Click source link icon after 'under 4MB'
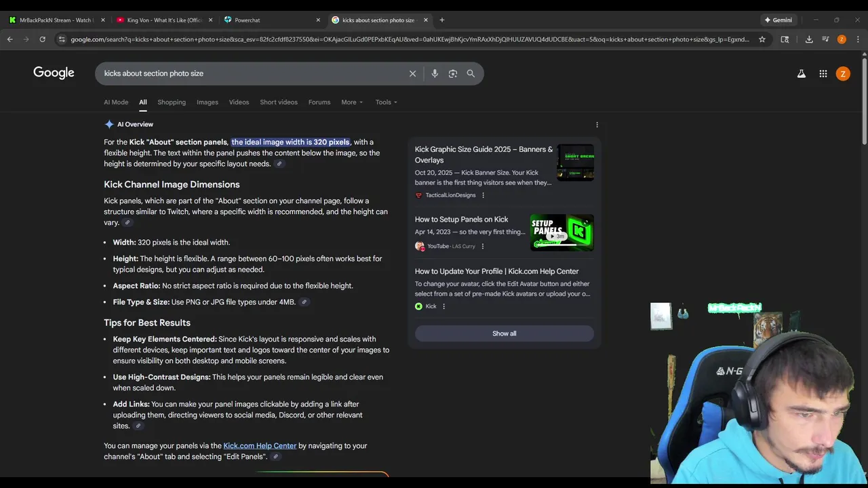 [x=304, y=302]
